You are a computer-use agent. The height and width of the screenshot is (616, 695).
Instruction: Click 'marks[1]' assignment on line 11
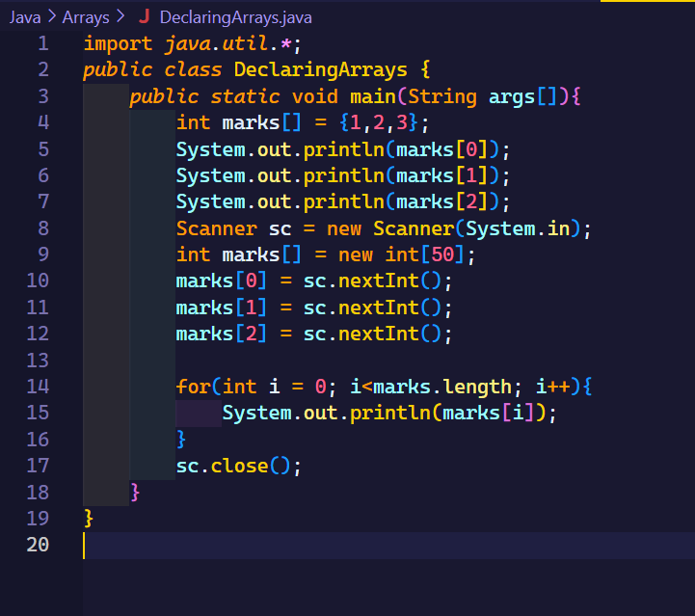tap(222, 308)
